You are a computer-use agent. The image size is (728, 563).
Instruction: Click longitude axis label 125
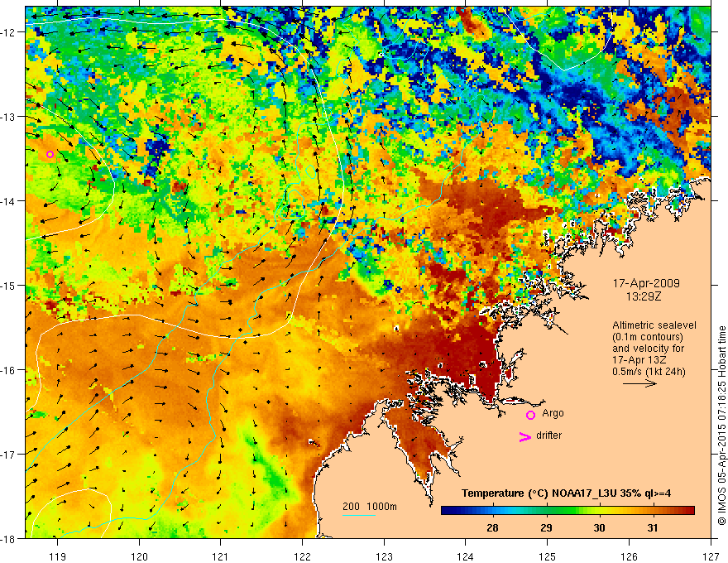pos(548,556)
